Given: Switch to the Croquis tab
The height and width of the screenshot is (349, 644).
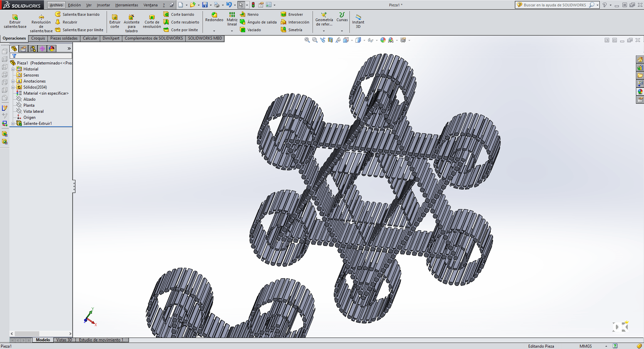Looking at the screenshot, I should tap(38, 38).
